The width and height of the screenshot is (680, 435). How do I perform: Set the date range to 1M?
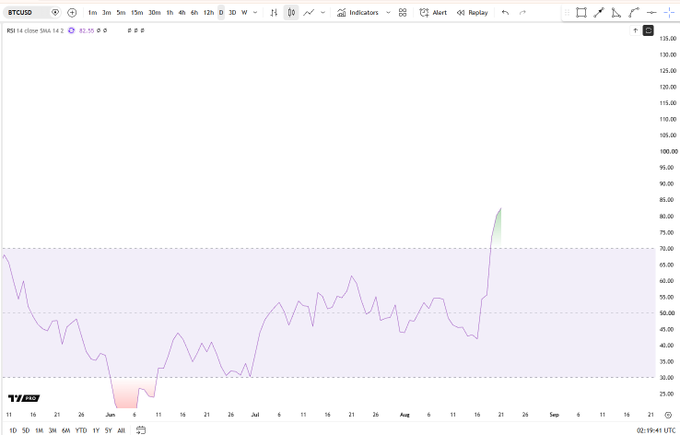click(39, 430)
